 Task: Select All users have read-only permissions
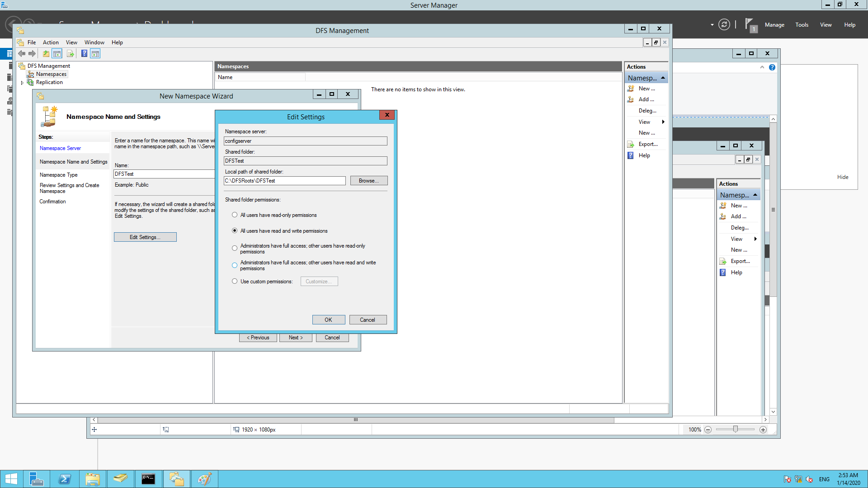(x=235, y=215)
